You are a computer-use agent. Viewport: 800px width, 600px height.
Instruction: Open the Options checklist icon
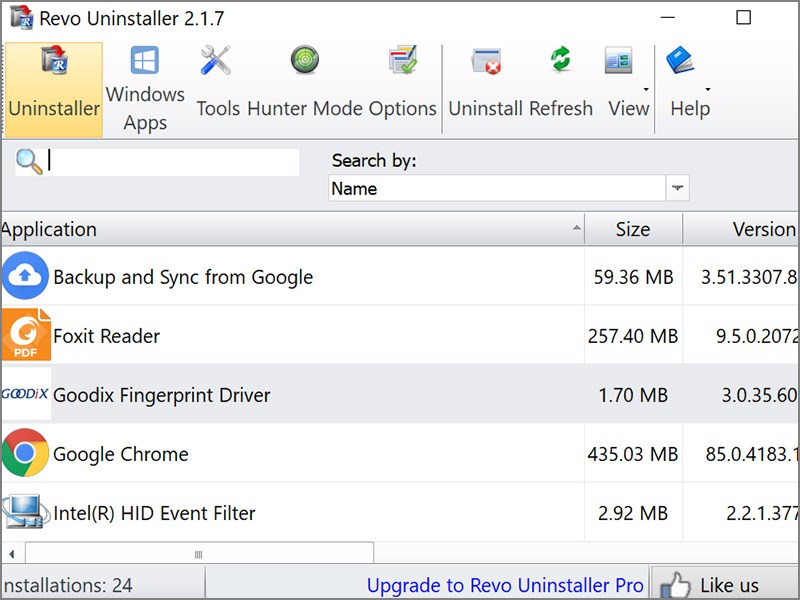[x=403, y=60]
